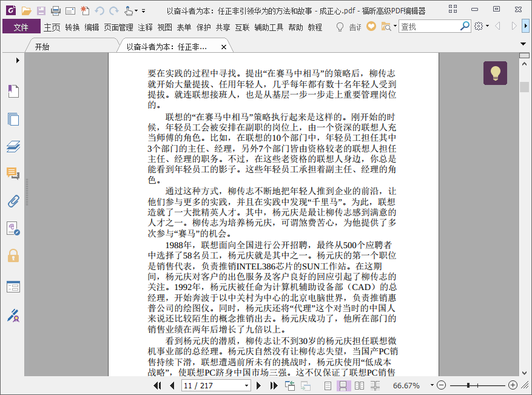The image size is (532, 395).
Task: Click the email envelope icon
Action: point(70,11)
